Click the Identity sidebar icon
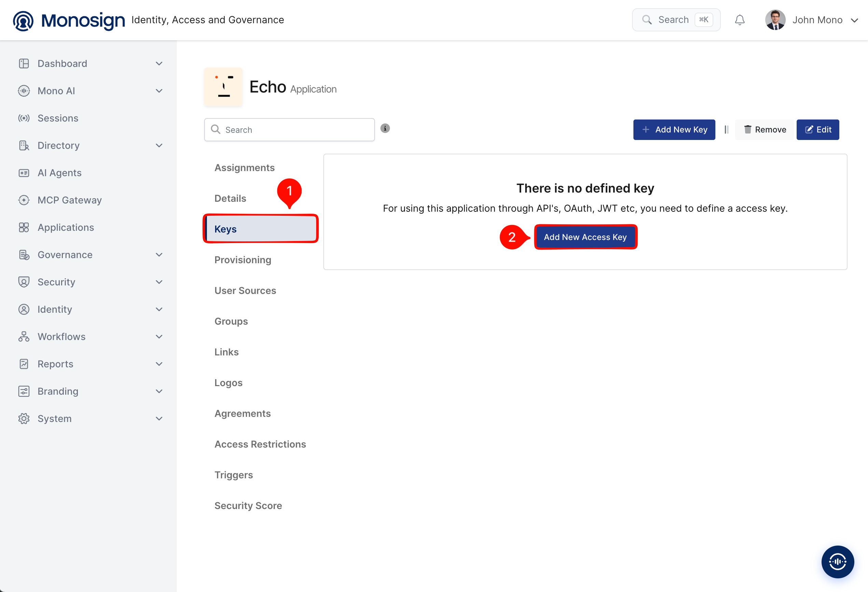Screen dimensions: 868x592 click(24, 309)
